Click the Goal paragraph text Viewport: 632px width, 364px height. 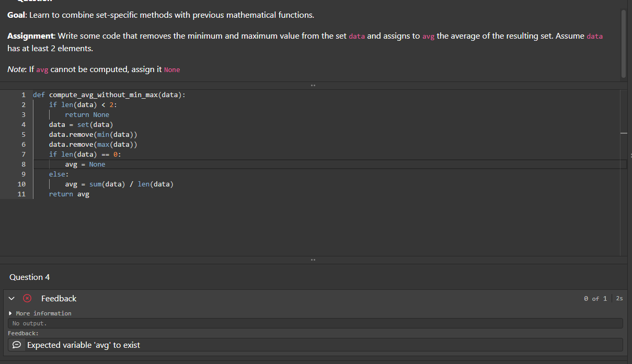(161, 15)
